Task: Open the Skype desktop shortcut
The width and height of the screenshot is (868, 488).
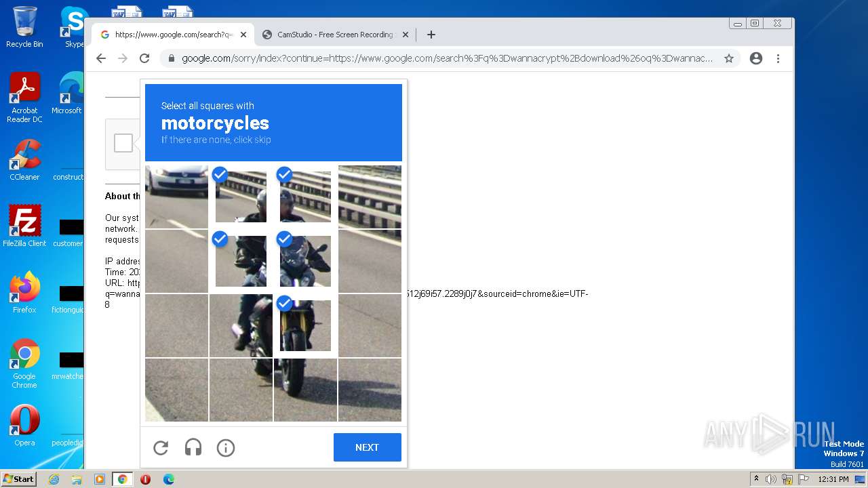Action: pyautogui.click(x=73, y=27)
